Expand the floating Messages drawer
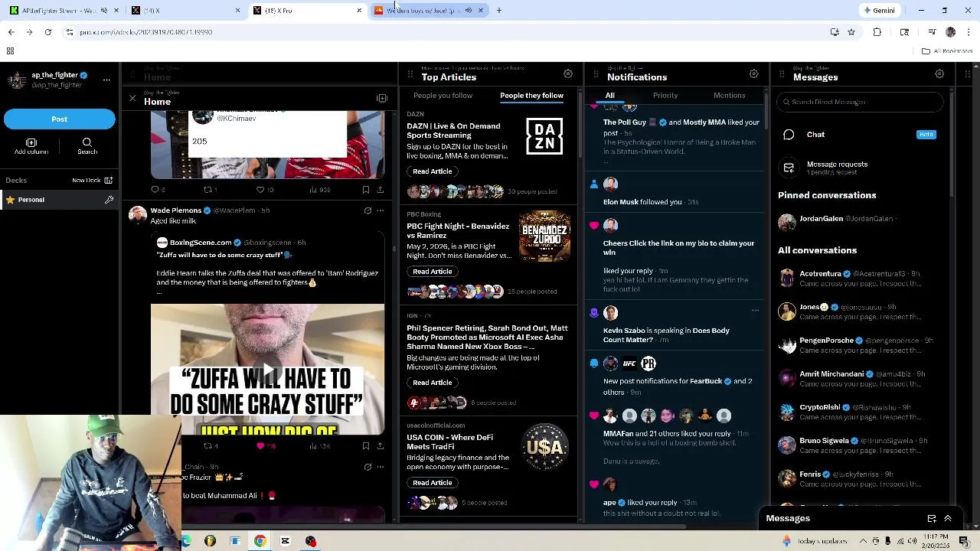 [948, 519]
